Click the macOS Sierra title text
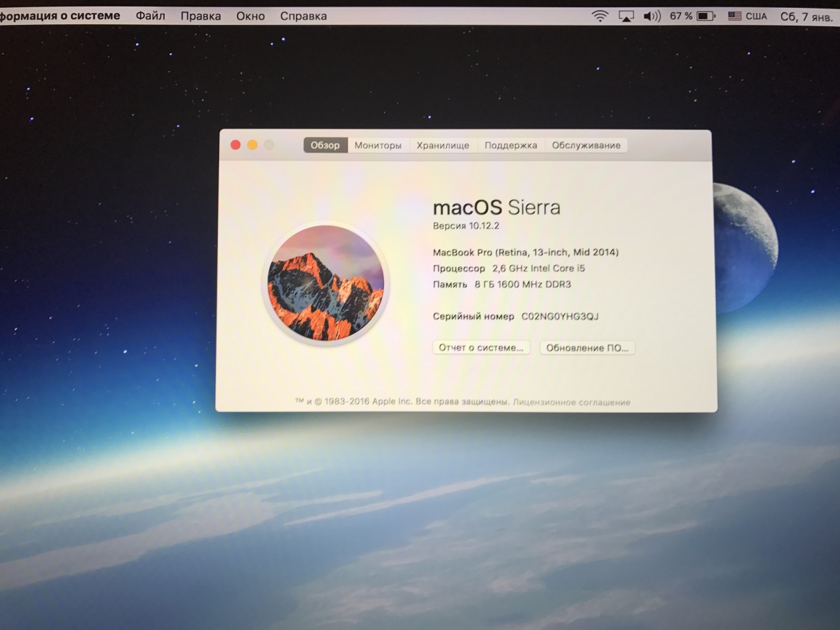This screenshot has height=630, width=840. [497, 207]
